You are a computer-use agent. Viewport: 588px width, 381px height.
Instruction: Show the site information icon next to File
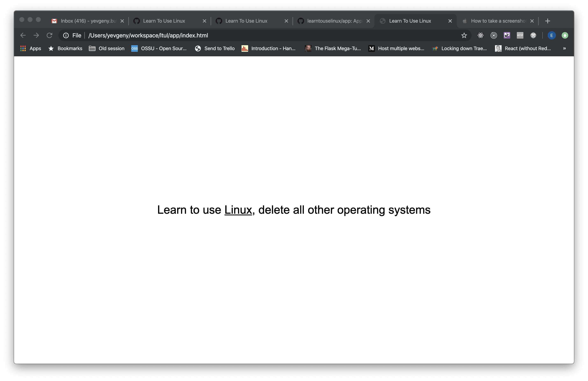coord(66,36)
